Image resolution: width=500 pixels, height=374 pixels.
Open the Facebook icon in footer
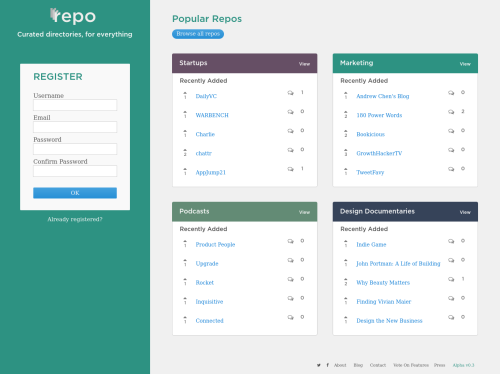click(x=328, y=365)
